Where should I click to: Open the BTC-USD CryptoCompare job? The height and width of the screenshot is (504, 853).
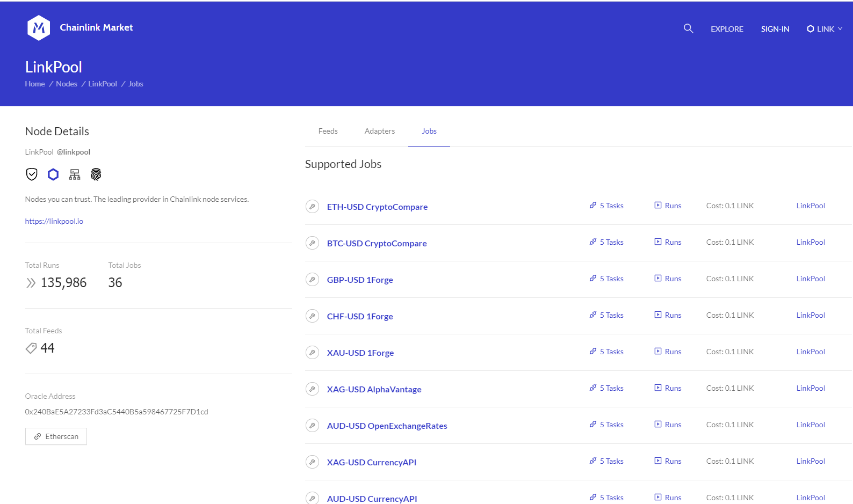click(x=377, y=243)
